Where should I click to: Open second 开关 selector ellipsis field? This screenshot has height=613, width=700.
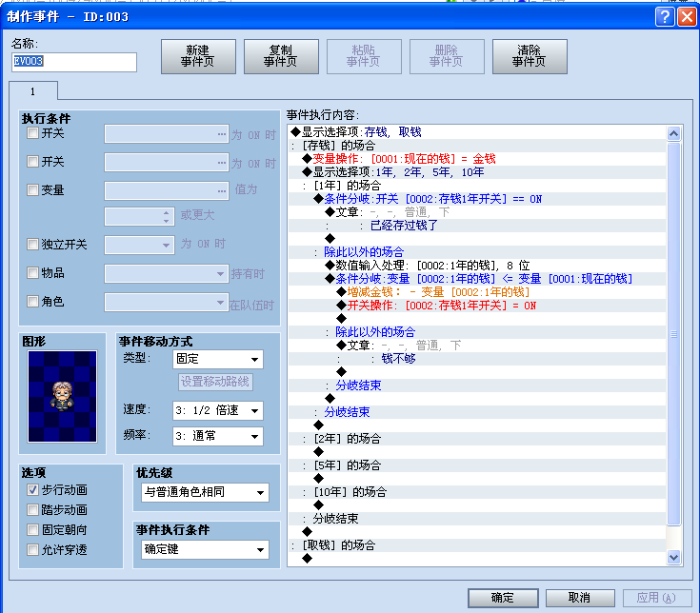coord(167,163)
